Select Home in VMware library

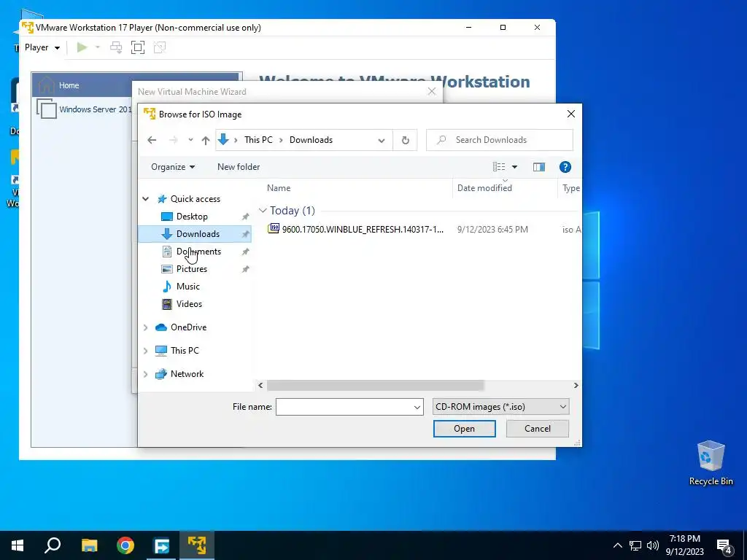tap(69, 86)
